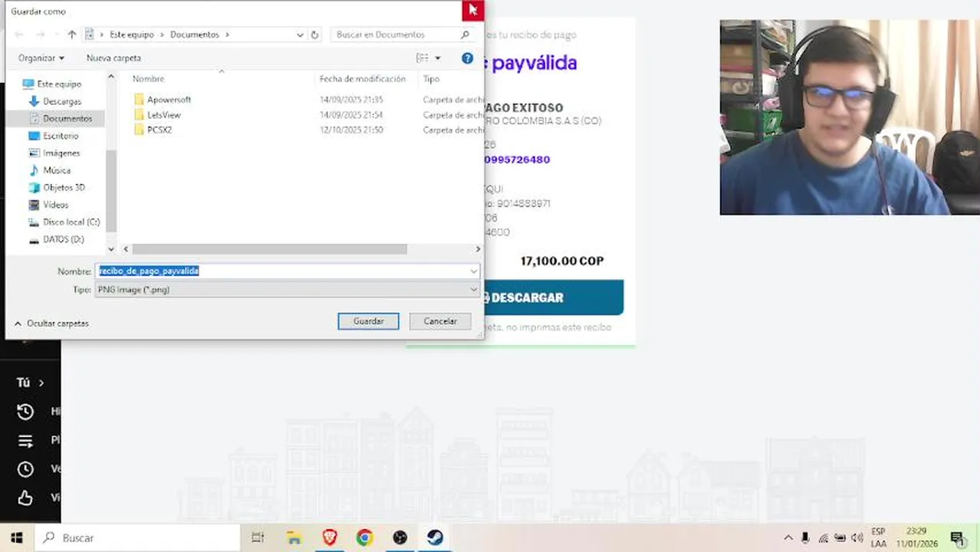Open the history icon in the dark sidebar

25,412
